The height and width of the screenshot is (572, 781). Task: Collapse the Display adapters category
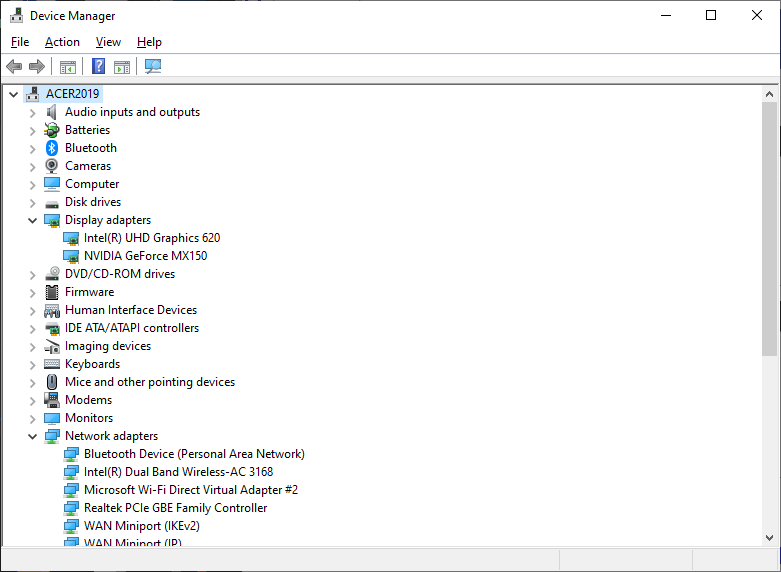coord(32,220)
